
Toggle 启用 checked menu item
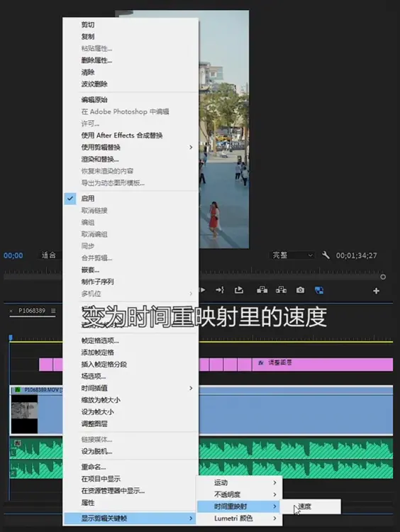pyautogui.click(x=130, y=199)
